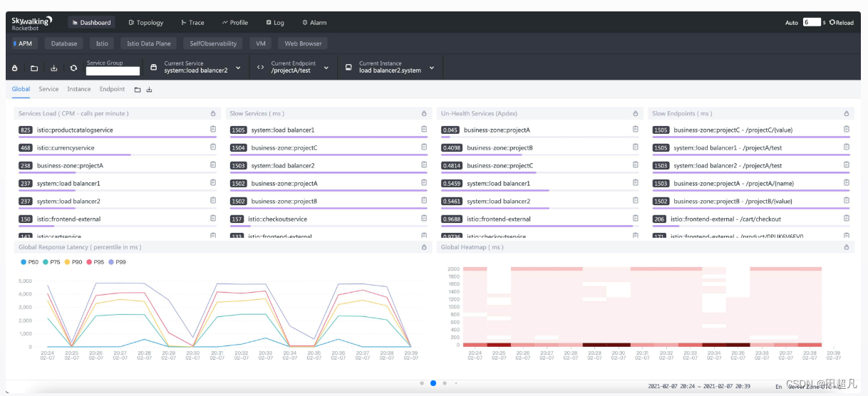Open the Topology view
This screenshot has width=868, height=396.
click(146, 23)
